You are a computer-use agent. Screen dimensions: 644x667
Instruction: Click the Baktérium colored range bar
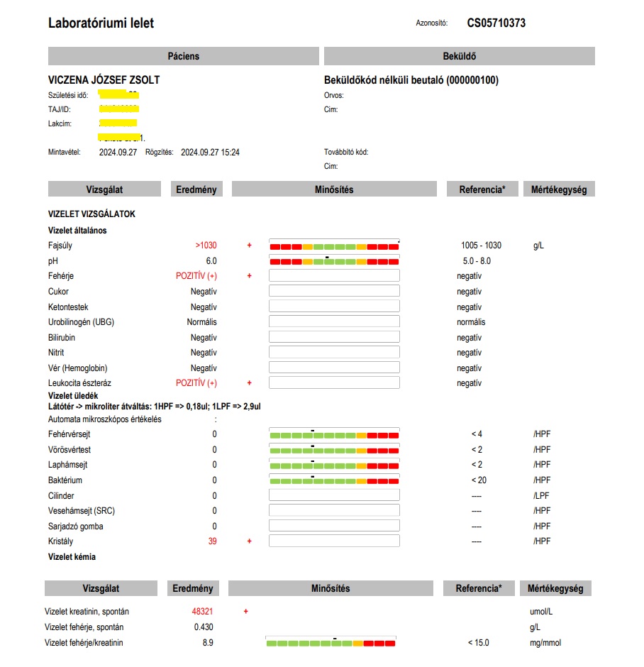click(334, 481)
